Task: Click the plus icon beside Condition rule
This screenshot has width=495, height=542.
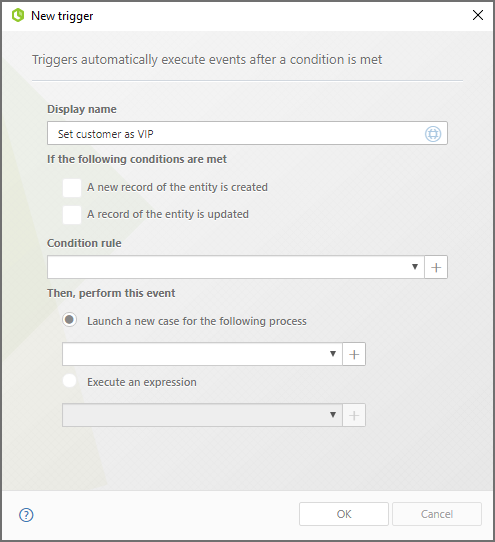Action: tap(436, 267)
